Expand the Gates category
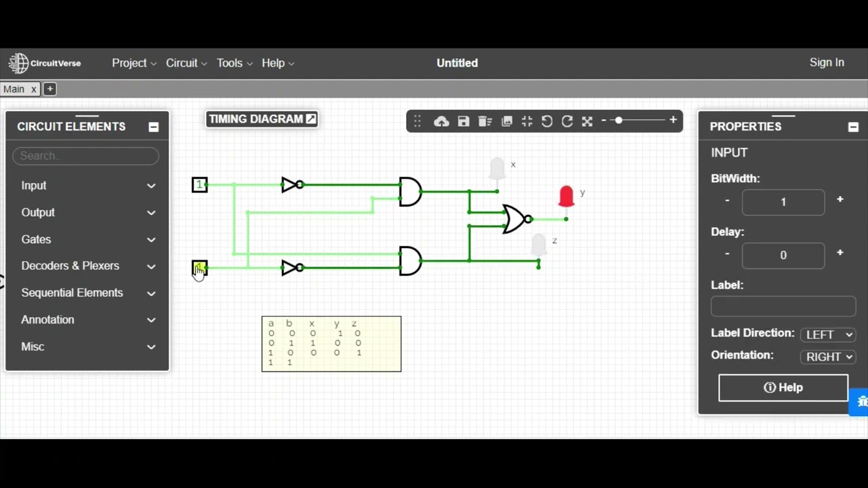This screenshot has width=868, height=488. point(86,239)
